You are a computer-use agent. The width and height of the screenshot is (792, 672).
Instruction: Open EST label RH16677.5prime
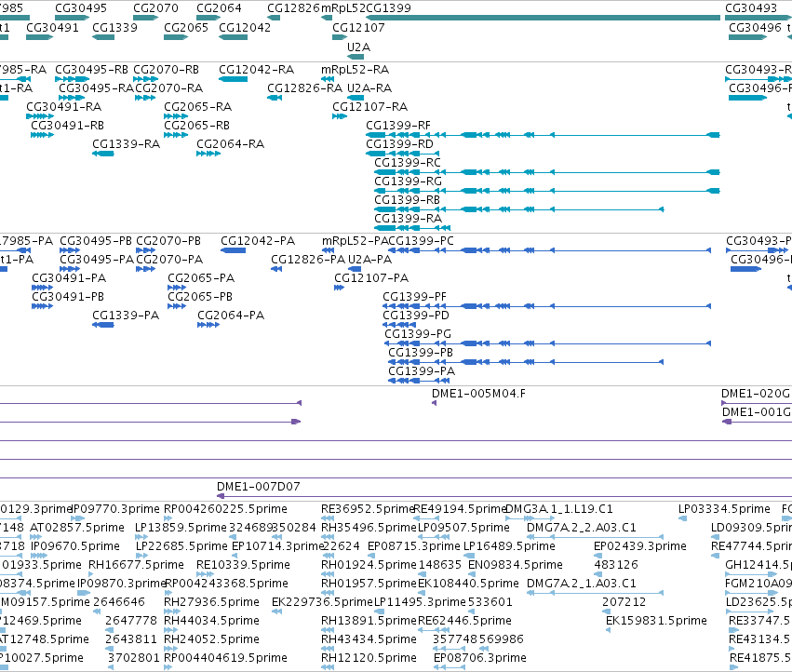[136, 564]
